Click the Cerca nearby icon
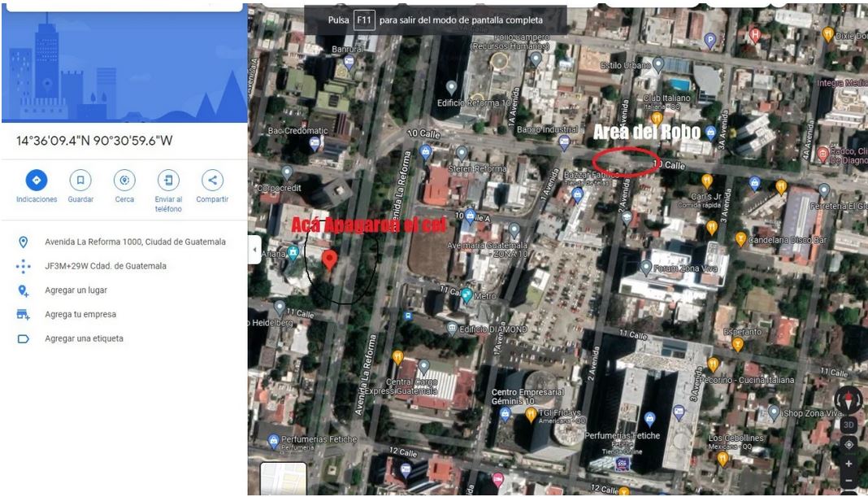This screenshot has width=868, height=497. (124, 180)
